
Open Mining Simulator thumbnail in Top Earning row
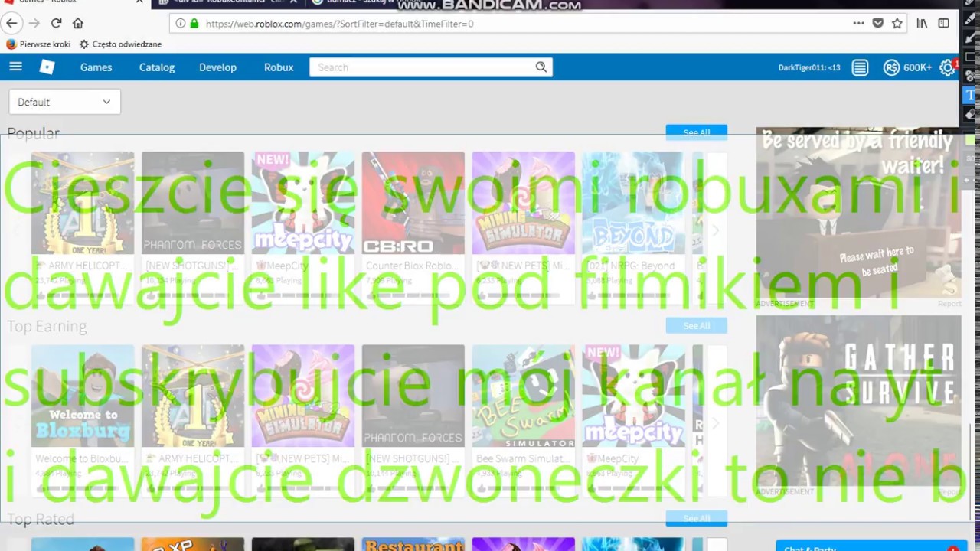coord(303,396)
